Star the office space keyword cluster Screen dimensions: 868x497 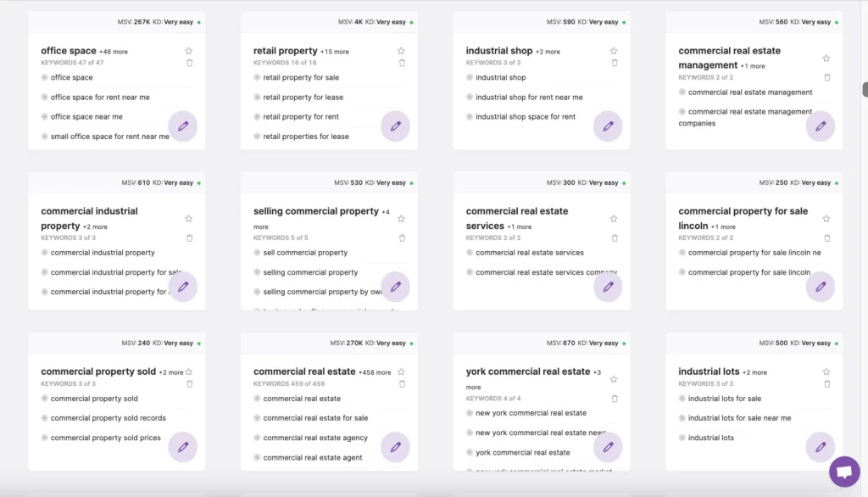pyautogui.click(x=189, y=51)
